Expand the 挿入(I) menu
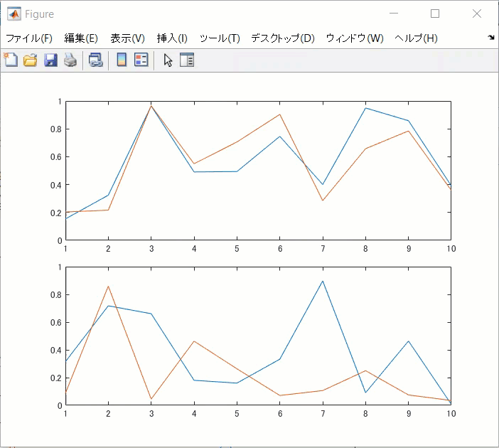The width and height of the screenshot is (499, 448). coord(172,38)
